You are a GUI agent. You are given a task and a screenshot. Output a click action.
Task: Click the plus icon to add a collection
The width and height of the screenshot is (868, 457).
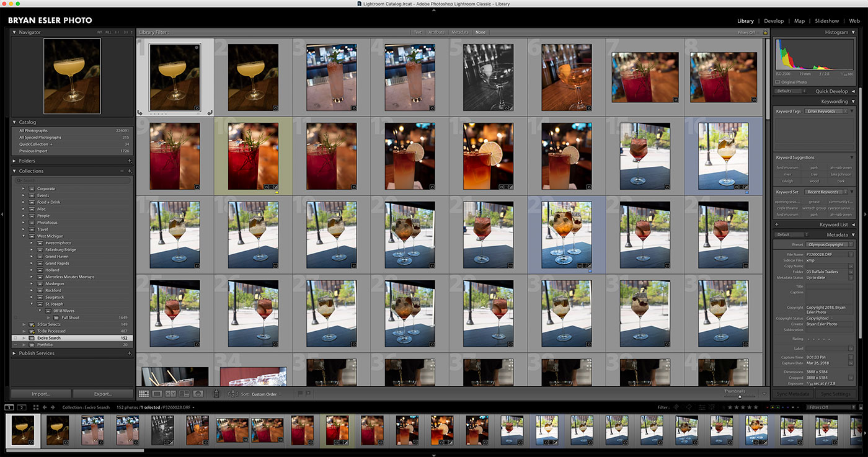point(130,171)
